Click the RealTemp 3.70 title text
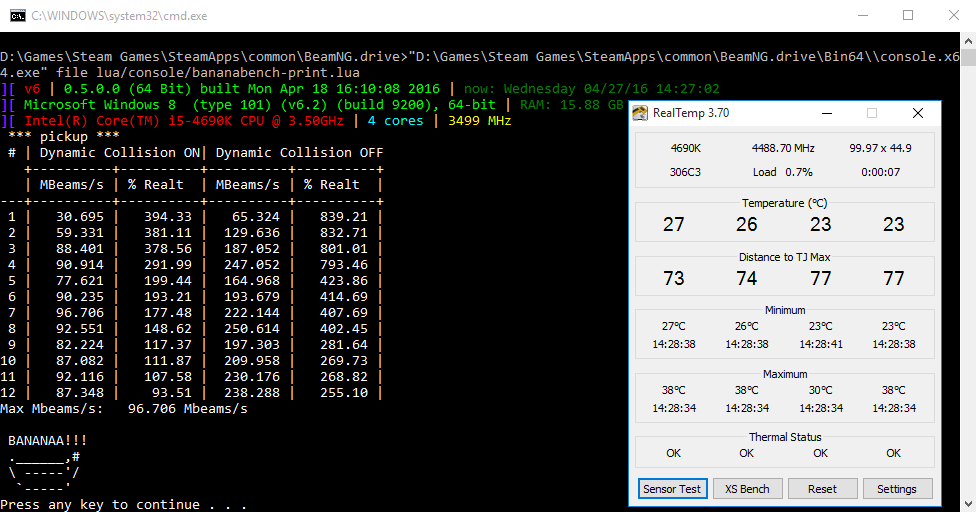 (691, 113)
